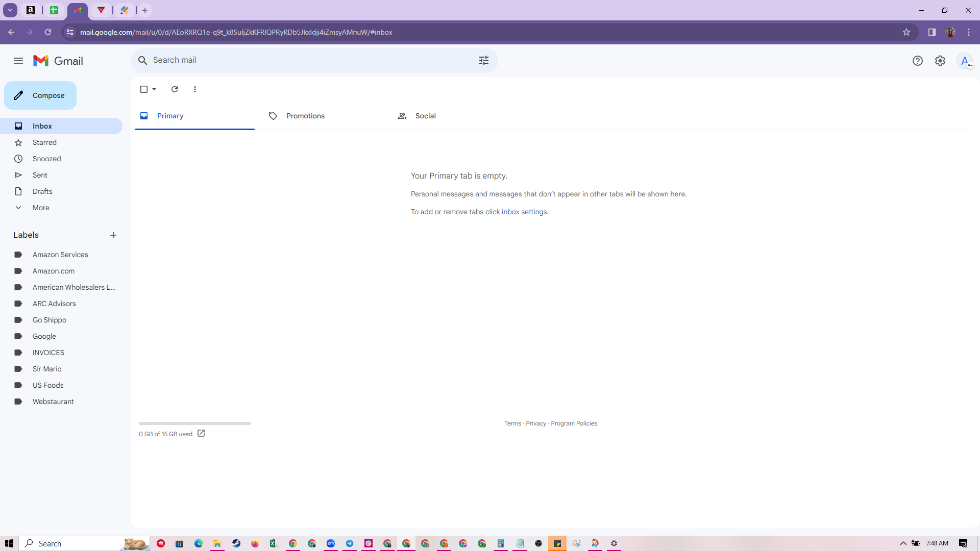Reload the page with browser reload icon

(48, 32)
